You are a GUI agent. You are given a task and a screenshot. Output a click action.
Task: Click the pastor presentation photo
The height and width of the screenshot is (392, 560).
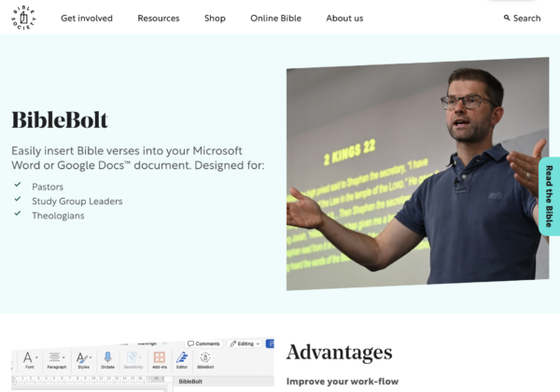[417, 174]
